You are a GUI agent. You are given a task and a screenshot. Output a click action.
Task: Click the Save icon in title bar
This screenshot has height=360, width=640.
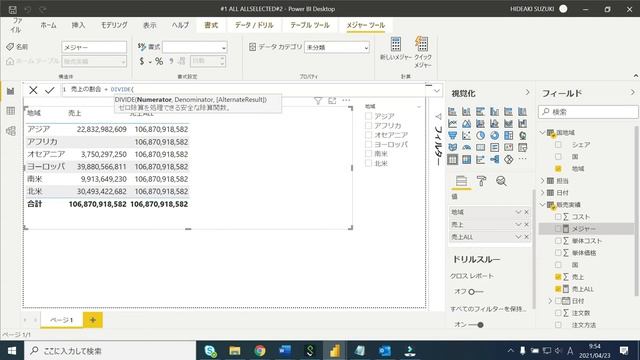click(13, 9)
